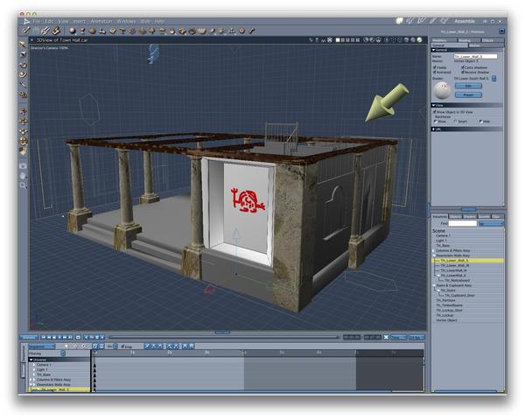
Task: Click the pen draw tool in top toolbar
Action: tap(25, 31)
